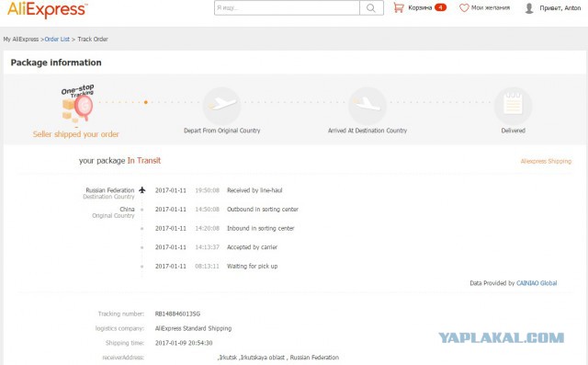Click the Accepted by carrier entry
Viewport: 588px width, 365px height.
point(252,247)
